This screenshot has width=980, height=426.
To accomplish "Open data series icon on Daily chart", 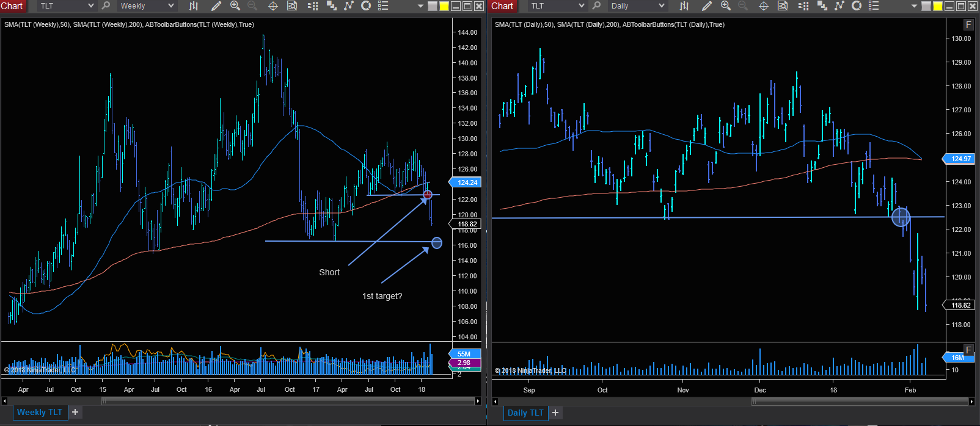I will pyautogui.click(x=822, y=6).
